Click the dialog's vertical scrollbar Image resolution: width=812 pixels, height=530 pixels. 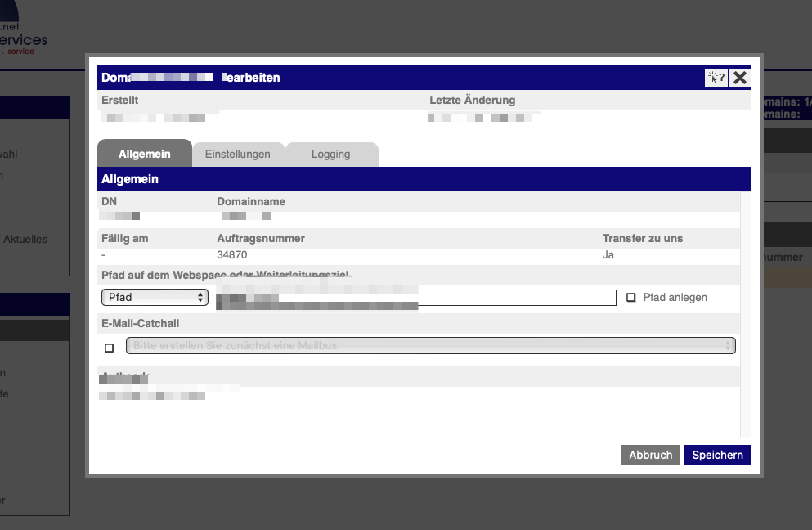(x=744, y=311)
